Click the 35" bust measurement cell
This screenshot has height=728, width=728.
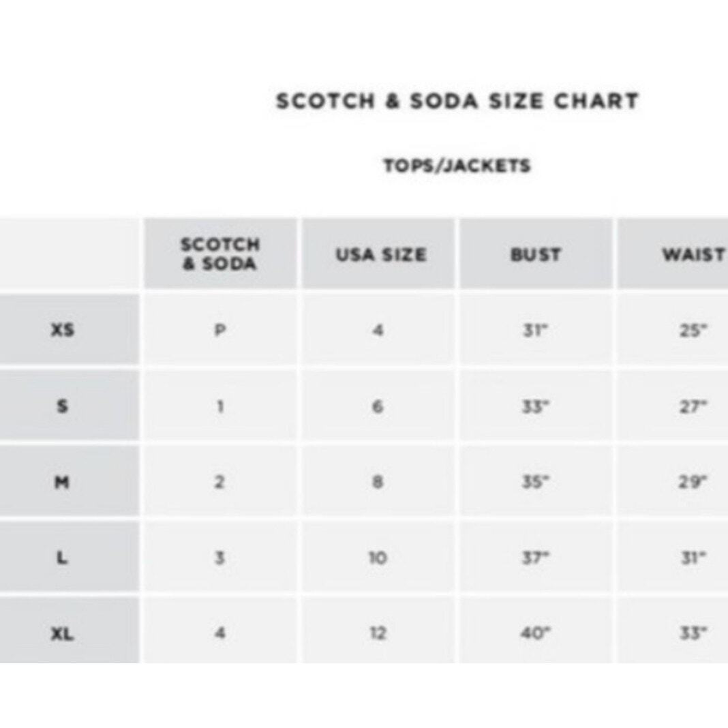tap(536, 481)
